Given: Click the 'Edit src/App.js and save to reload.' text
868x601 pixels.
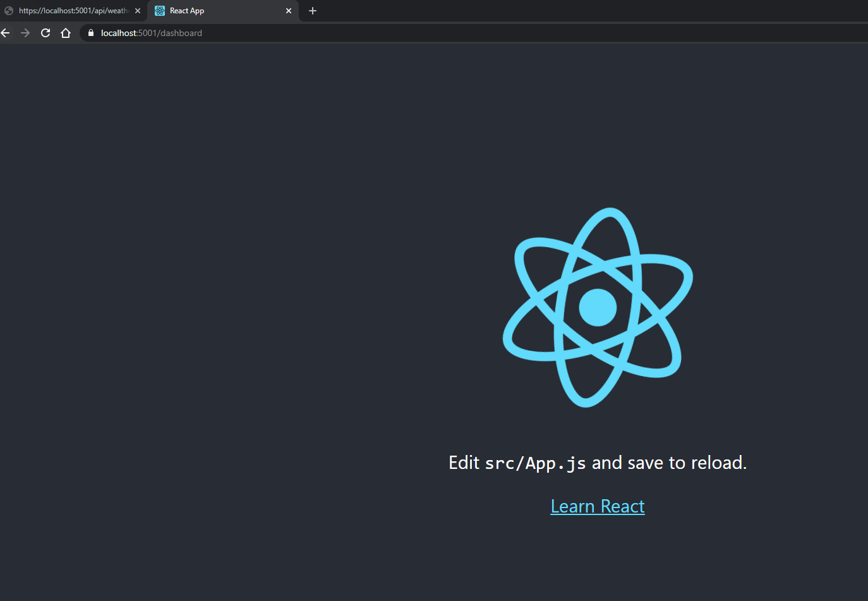Looking at the screenshot, I should click(598, 463).
